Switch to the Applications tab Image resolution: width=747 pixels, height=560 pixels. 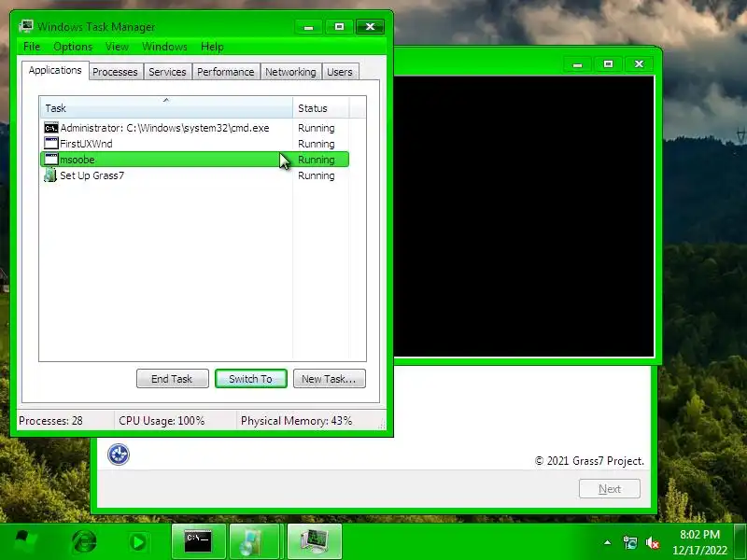tap(55, 71)
